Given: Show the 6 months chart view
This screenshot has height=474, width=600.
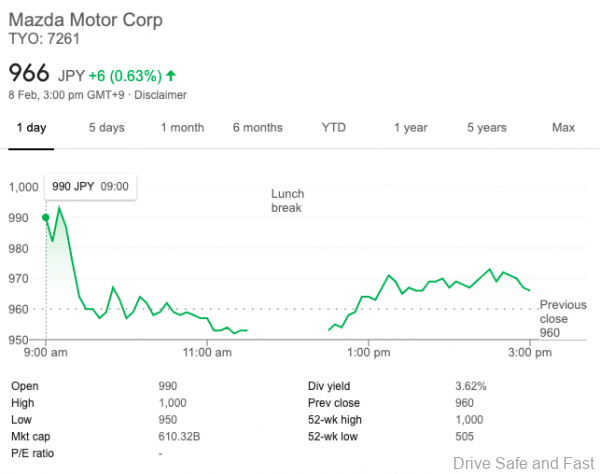Looking at the screenshot, I should pos(257,128).
